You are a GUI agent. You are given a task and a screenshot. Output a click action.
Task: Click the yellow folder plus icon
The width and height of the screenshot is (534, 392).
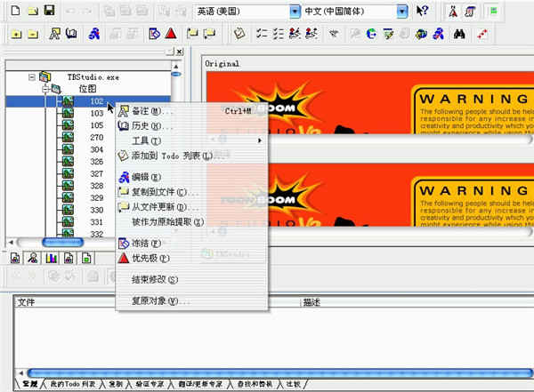[x=16, y=34]
